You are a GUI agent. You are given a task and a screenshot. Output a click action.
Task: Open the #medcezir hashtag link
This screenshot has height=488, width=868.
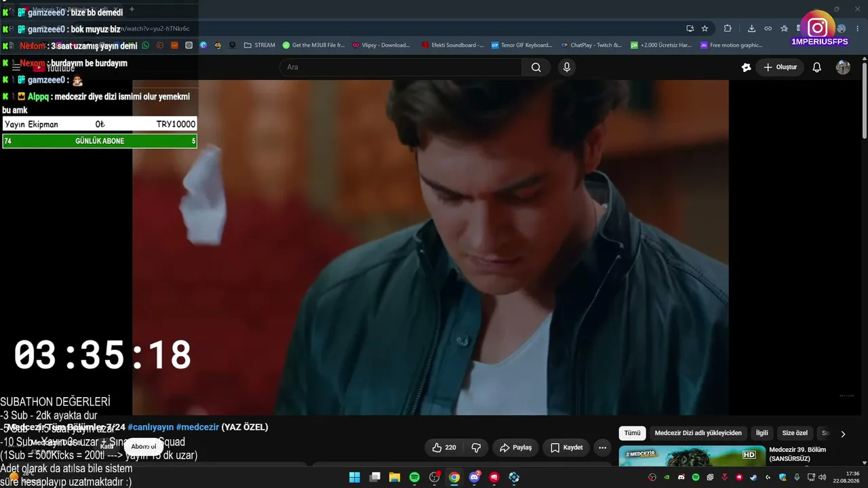(x=197, y=427)
